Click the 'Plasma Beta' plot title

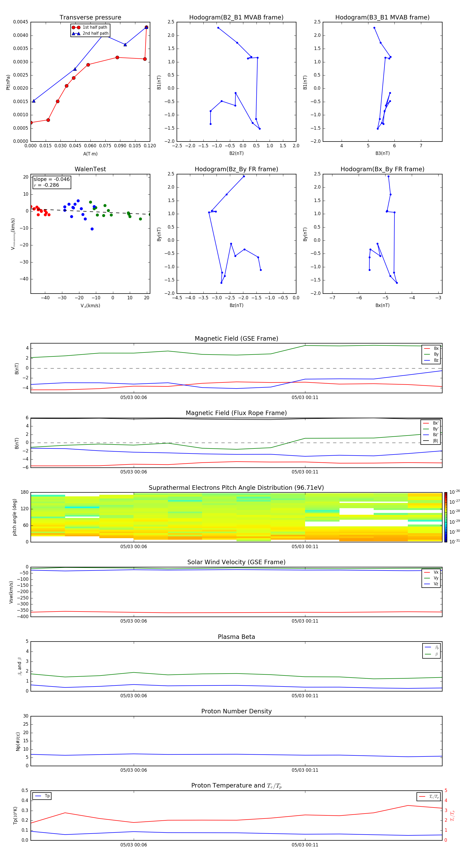(236, 637)
